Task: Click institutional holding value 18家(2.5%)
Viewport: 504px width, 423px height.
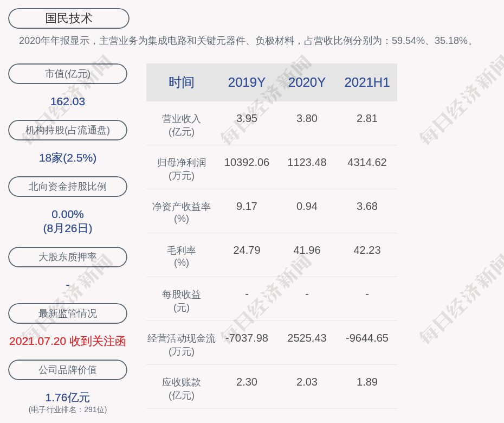Action: (x=68, y=158)
